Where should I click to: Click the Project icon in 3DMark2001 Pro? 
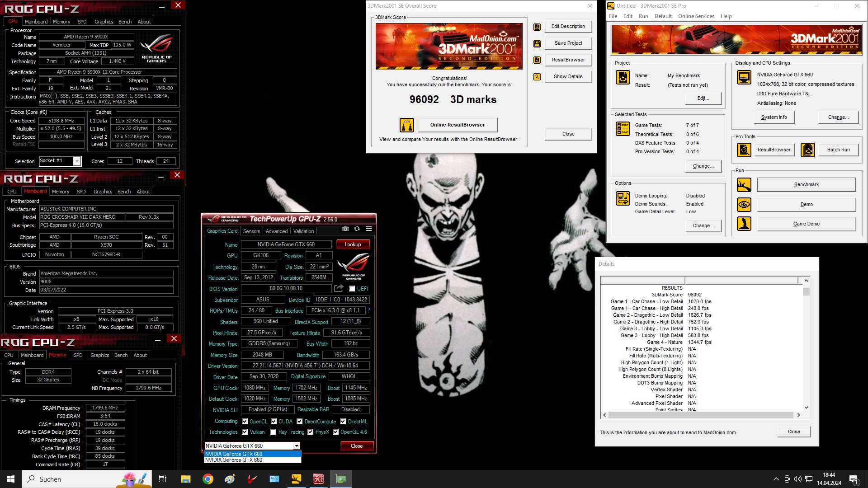click(623, 77)
